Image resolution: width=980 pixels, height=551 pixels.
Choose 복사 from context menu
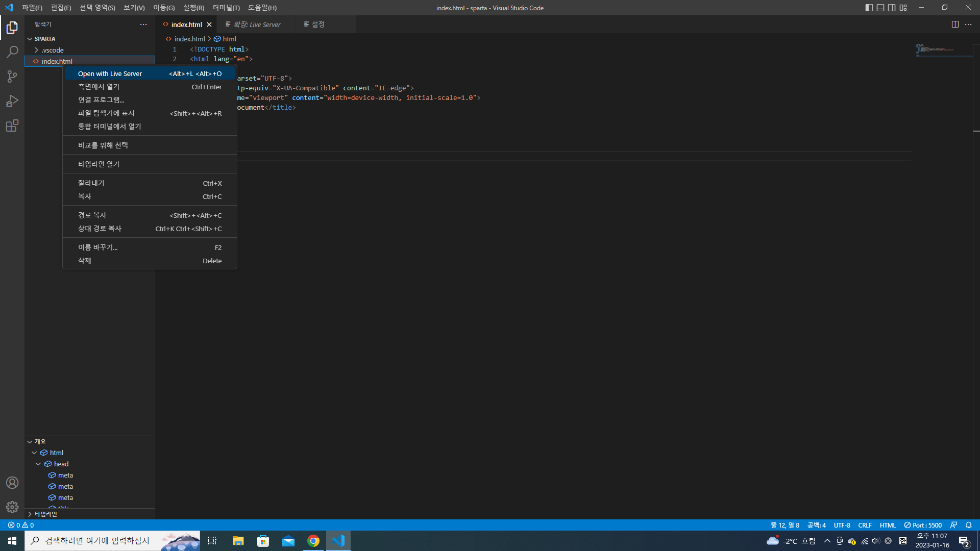click(150, 196)
